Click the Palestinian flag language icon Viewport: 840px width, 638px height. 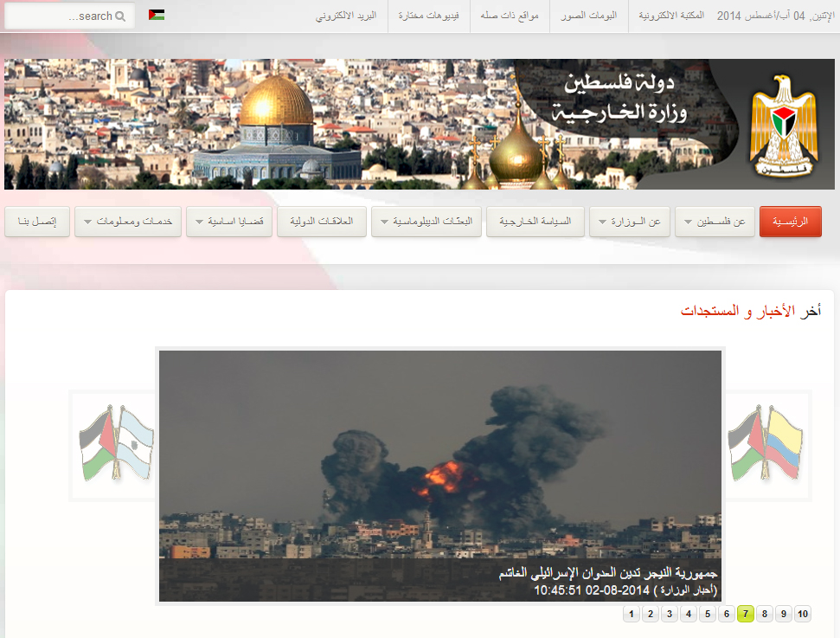(157, 15)
